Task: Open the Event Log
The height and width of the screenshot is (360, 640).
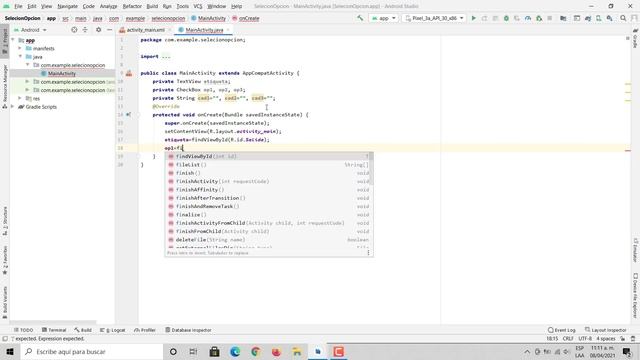Action: click(x=562, y=330)
